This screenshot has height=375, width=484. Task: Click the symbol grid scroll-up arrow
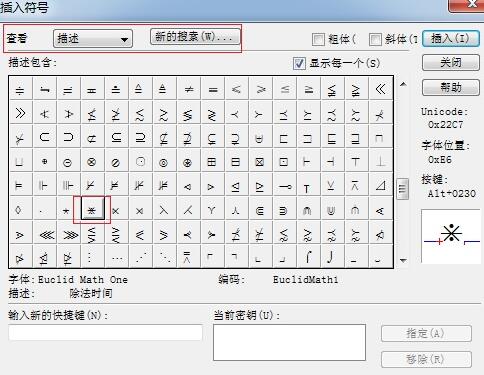(x=403, y=84)
